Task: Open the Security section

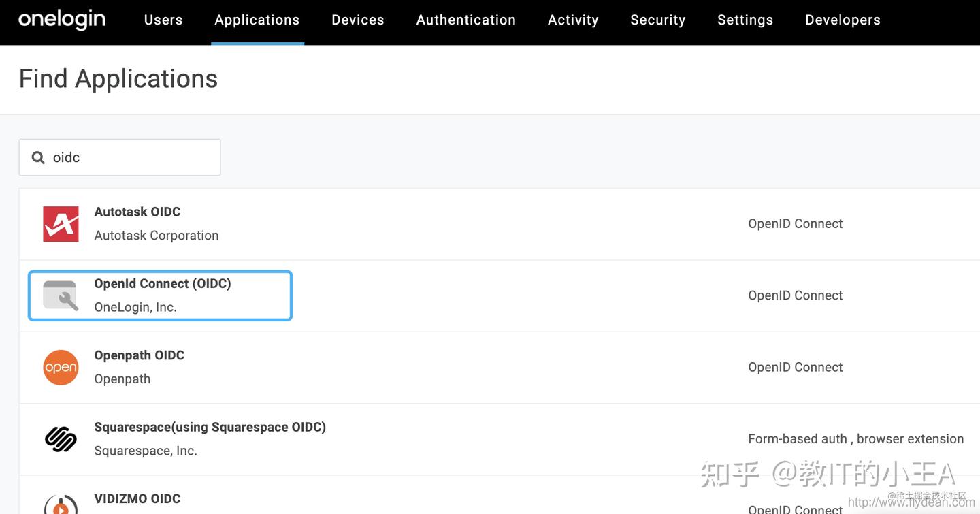Action: point(657,20)
